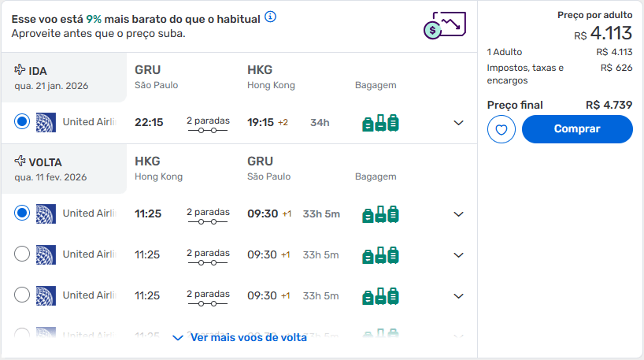Expand second return flight details chevron
The height and width of the screenshot is (360, 644).
tap(458, 255)
